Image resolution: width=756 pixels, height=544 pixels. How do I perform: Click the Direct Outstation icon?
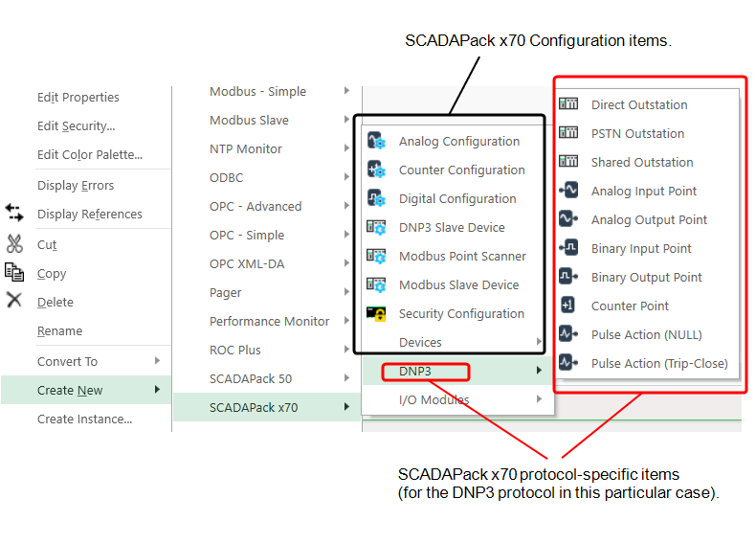pos(568,103)
